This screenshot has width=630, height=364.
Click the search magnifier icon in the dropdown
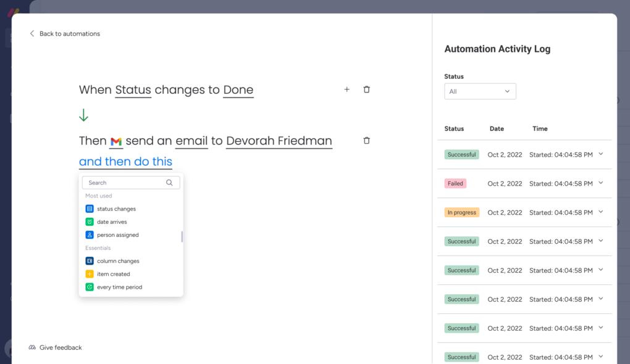[x=170, y=183]
